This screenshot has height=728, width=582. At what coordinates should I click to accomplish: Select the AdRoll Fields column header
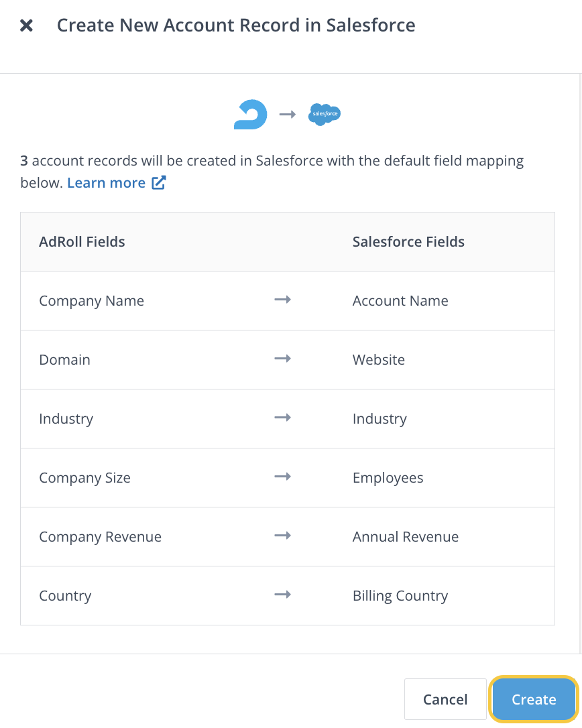click(82, 242)
